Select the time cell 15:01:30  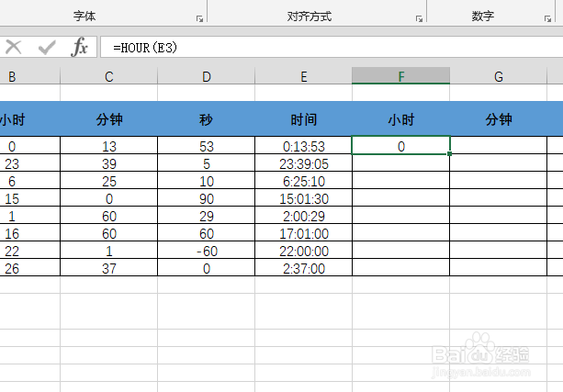tap(304, 198)
